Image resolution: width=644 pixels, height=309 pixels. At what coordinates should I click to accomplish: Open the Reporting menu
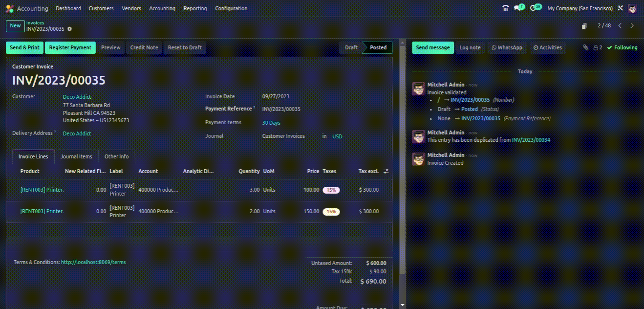click(195, 8)
